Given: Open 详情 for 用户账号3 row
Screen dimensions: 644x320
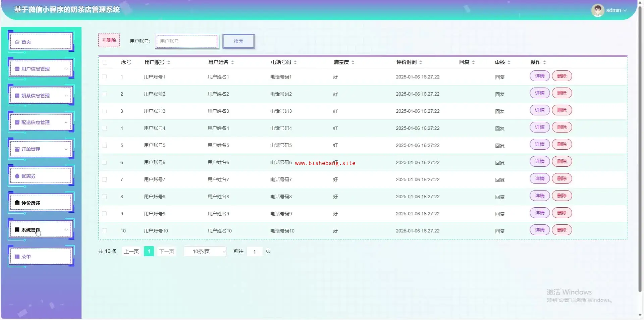Looking at the screenshot, I should (540, 110).
